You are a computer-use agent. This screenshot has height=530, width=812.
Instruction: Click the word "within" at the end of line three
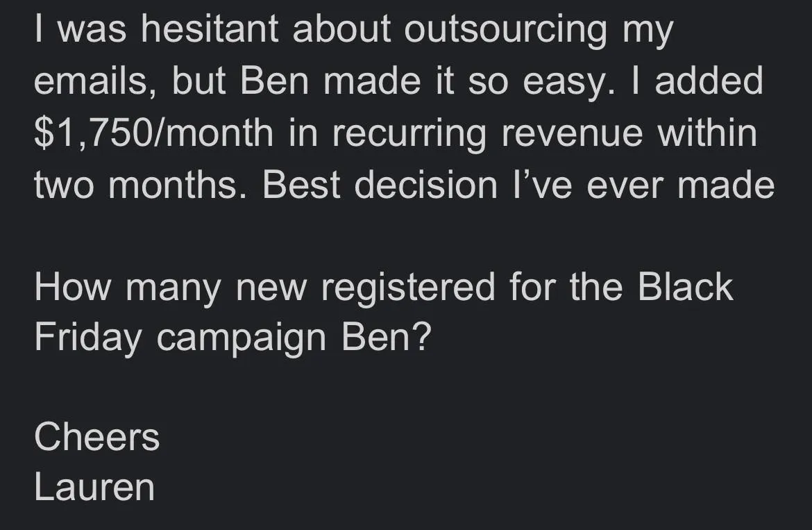coord(707,132)
